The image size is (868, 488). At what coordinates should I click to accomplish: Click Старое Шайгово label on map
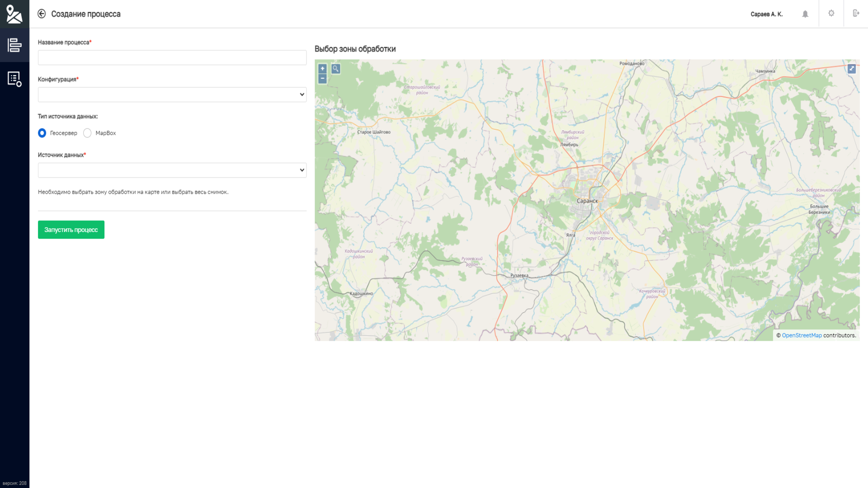pos(374,132)
